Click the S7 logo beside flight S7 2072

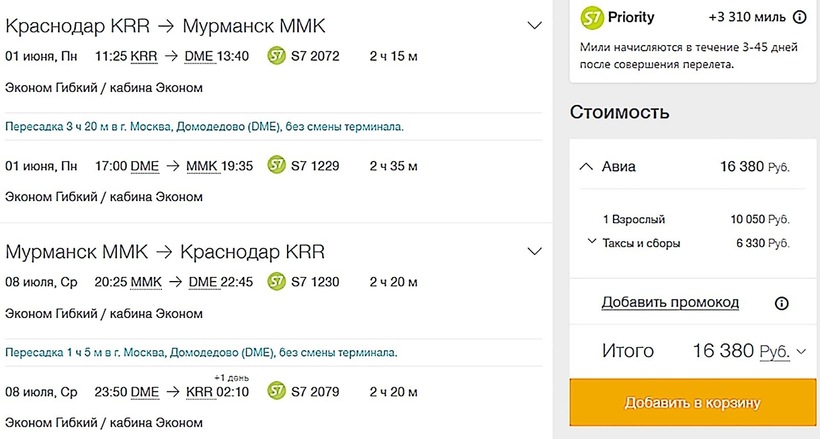click(277, 56)
